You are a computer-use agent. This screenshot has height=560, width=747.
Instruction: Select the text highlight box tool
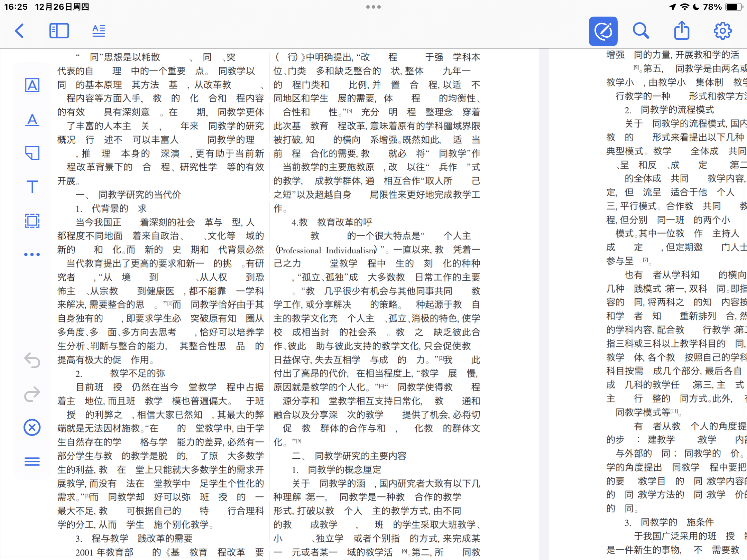[x=32, y=85]
